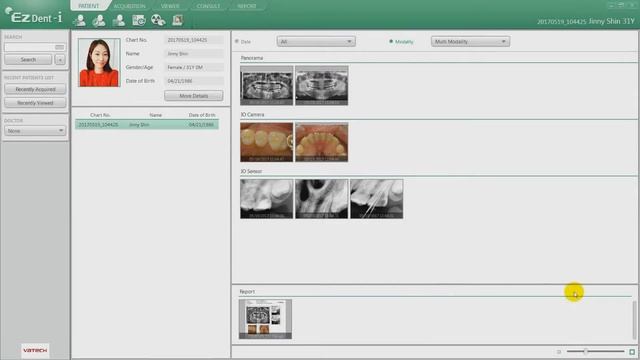
Task: Open the Multi Modality dropdown
Action: point(470,42)
